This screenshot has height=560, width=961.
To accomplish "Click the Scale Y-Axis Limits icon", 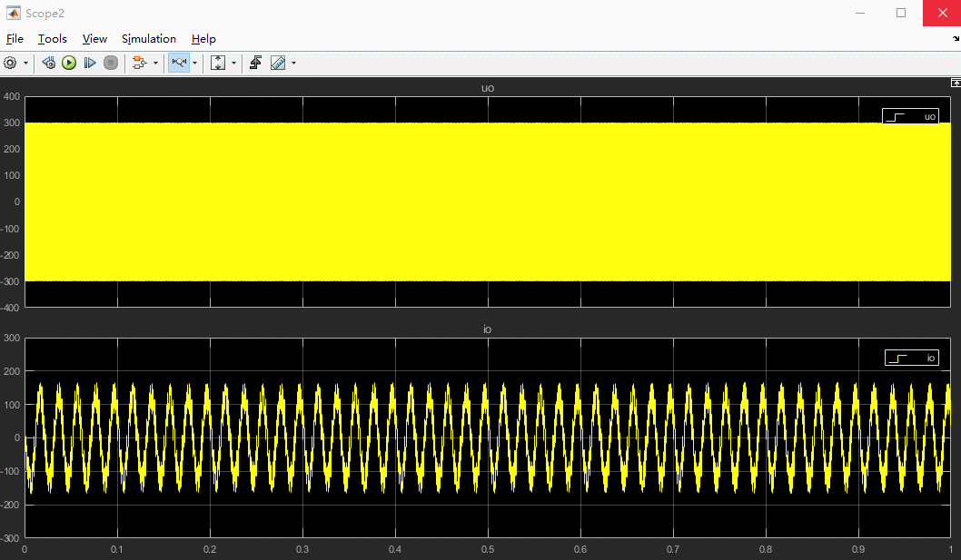I will point(218,63).
